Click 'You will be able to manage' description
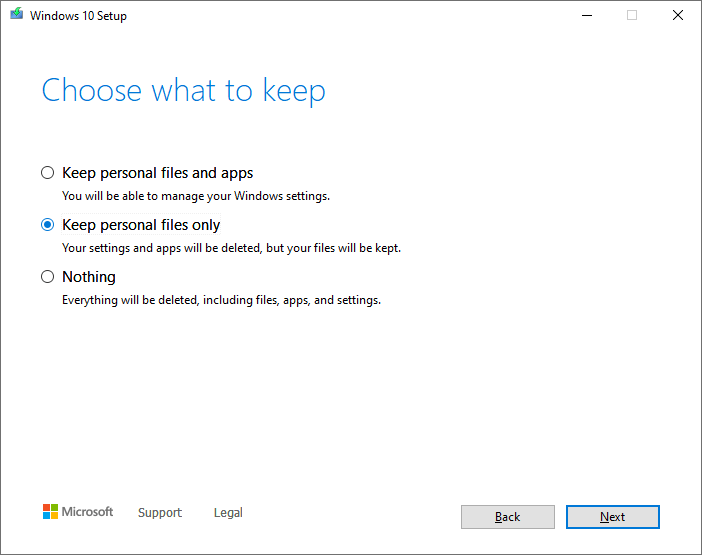Image resolution: width=702 pixels, height=555 pixels. click(x=196, y=196)
